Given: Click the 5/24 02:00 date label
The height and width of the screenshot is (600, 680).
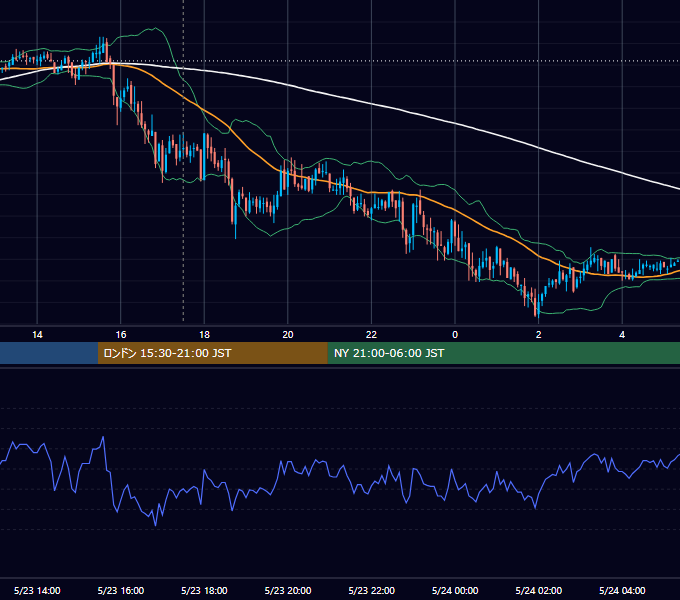Looking at the screenshot, I should click(x=539, y=590).
